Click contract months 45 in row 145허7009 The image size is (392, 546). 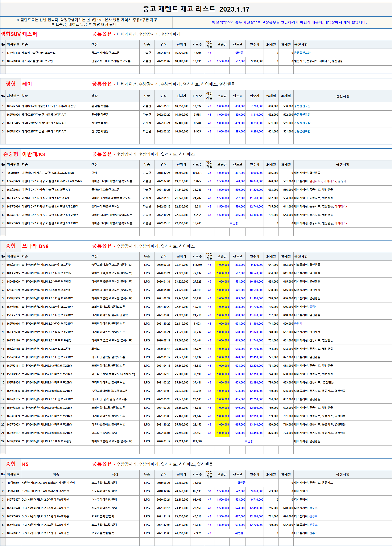click(210, 282)
